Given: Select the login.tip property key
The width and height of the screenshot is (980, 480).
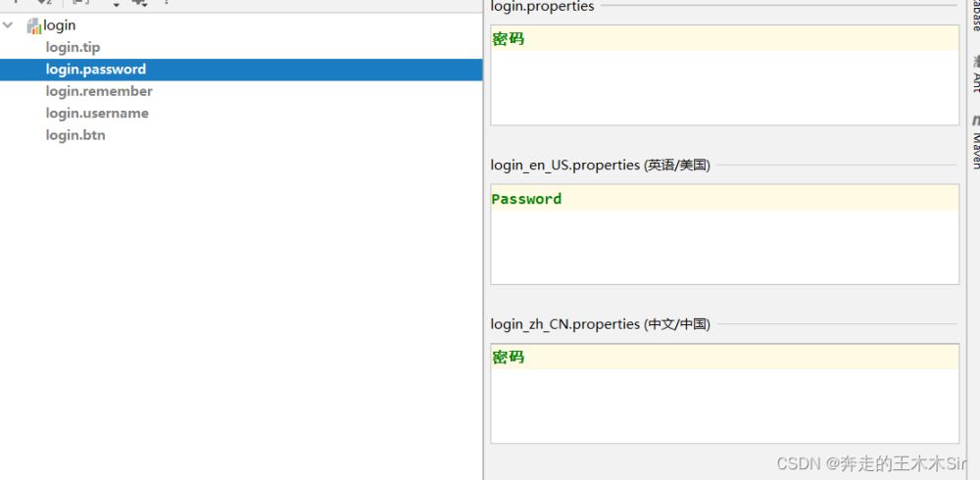Looking at the screenshot, I should [x=73, y=47].
